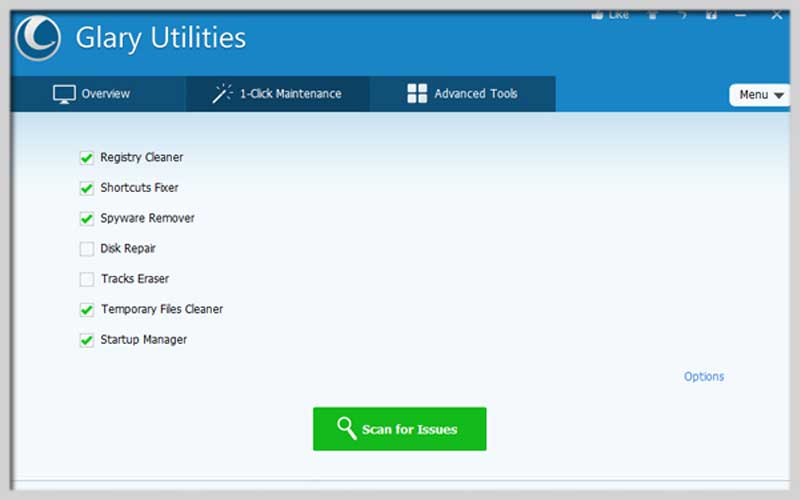Image resolution: width=800 pixels, height=500 pixels.
Task: Disable the Spyware Remover option
Action: [87, 218]
